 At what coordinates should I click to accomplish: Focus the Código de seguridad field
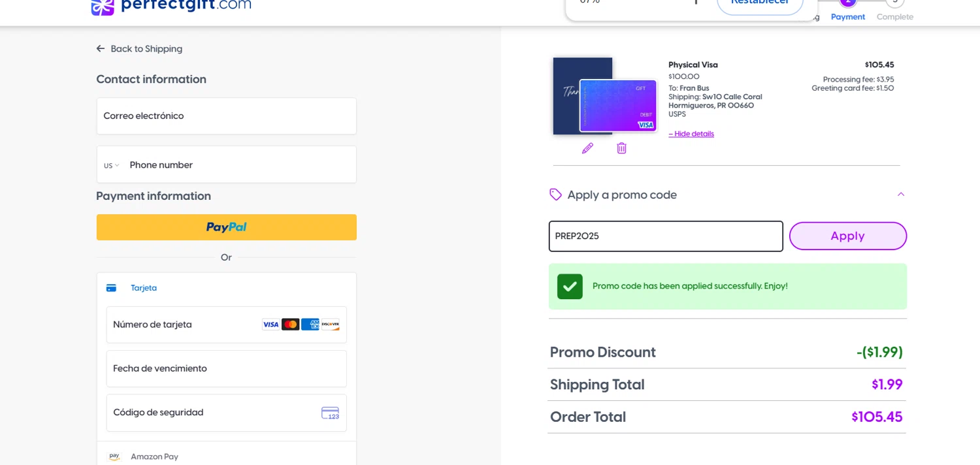pyautogui.click(x=227, y=413)
